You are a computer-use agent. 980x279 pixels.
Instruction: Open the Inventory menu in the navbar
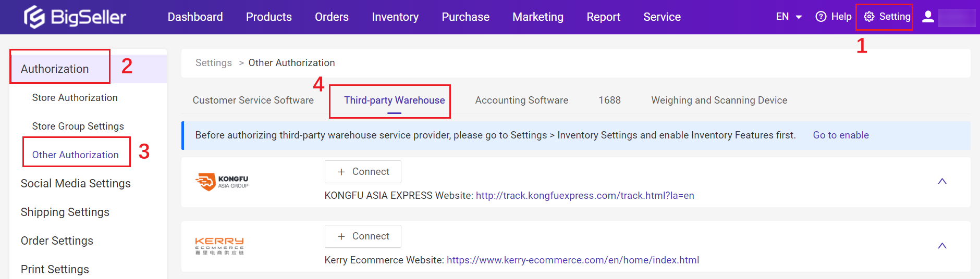point(395,17)
